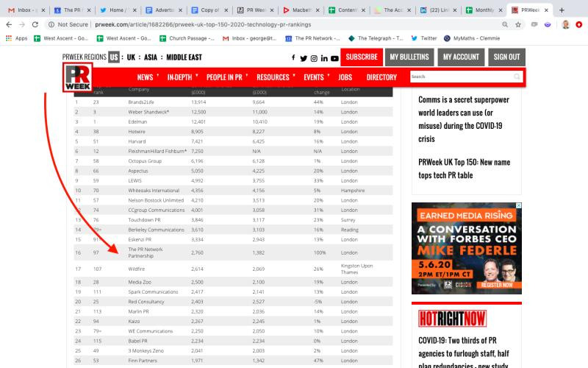This screenshot has width=588, height=368.
Task: Select the US region
Action: click(x=114, y=57)
